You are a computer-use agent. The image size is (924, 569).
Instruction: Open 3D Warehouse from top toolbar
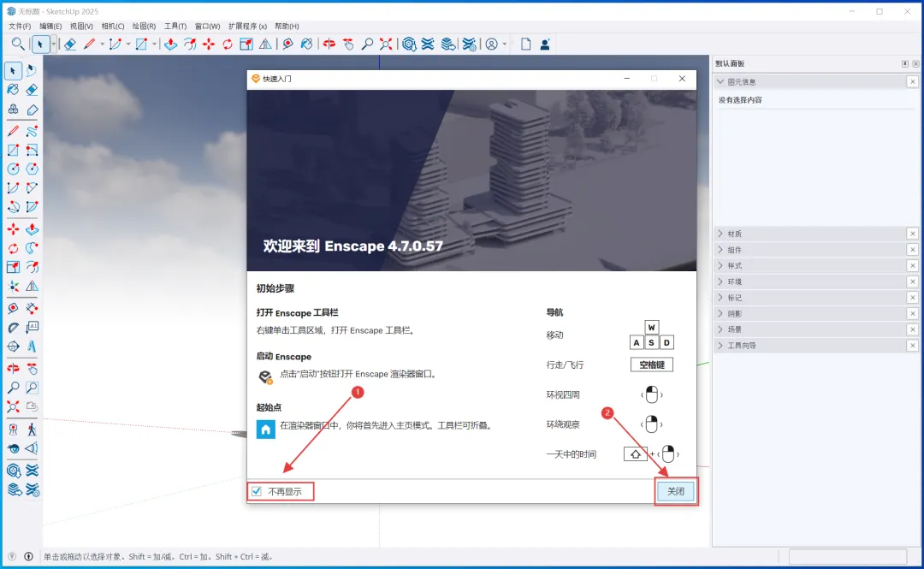pos(409,44)
